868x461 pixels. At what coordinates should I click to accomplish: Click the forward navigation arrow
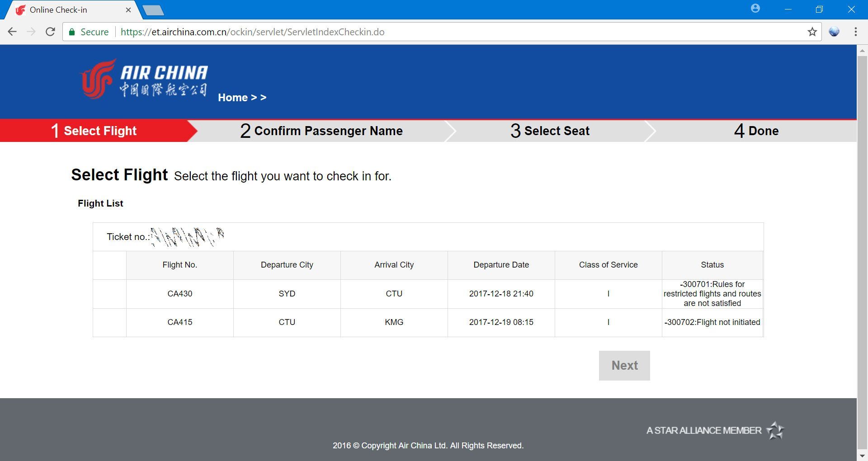[x=31, y=32]
